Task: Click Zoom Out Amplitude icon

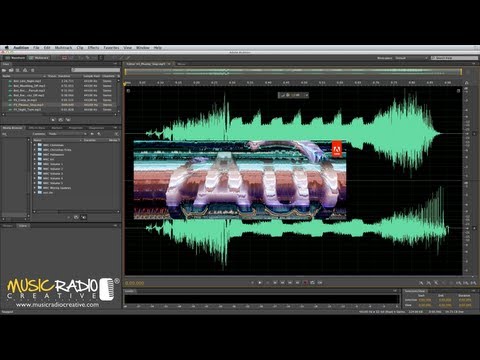Action: tap(429, 283)
